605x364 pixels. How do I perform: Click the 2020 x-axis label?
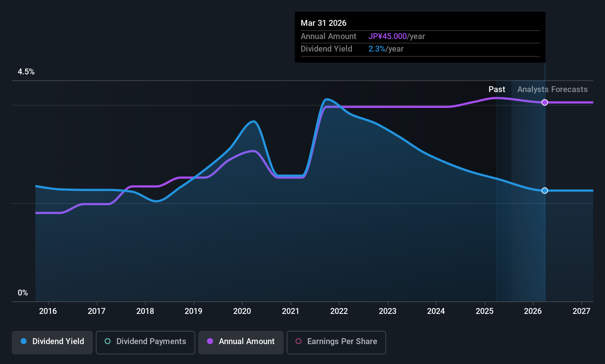pos(242,311)
